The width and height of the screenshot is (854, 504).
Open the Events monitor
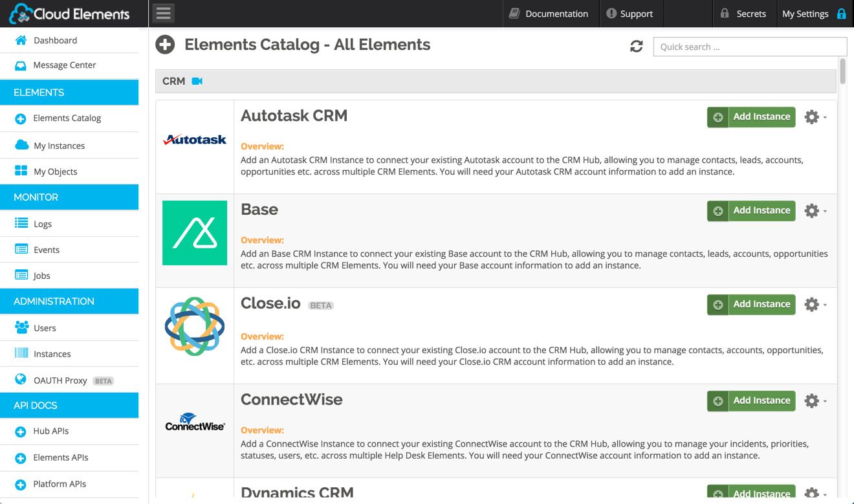coord(46,249)
